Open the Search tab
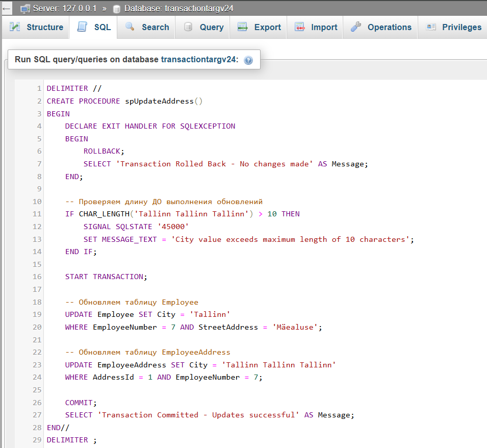 pos(146,28)
